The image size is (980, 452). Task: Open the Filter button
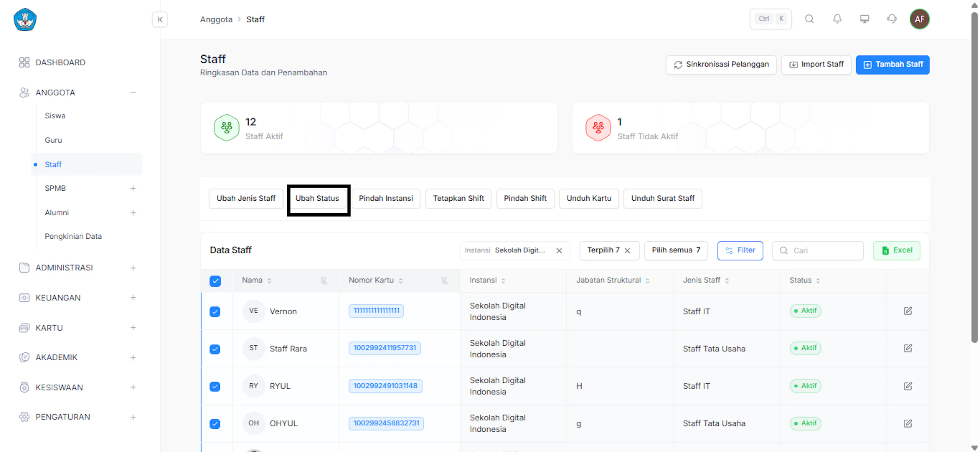[740, 250]
